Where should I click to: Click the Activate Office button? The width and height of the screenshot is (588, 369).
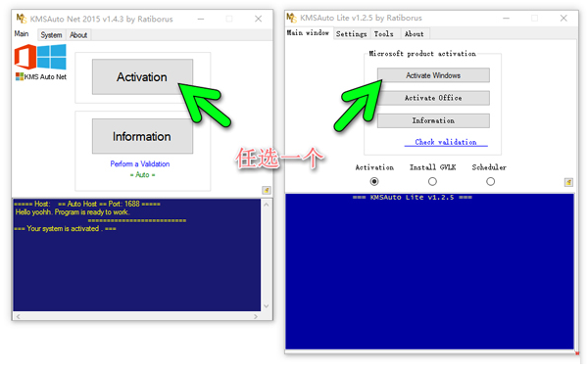pos(433,98)
